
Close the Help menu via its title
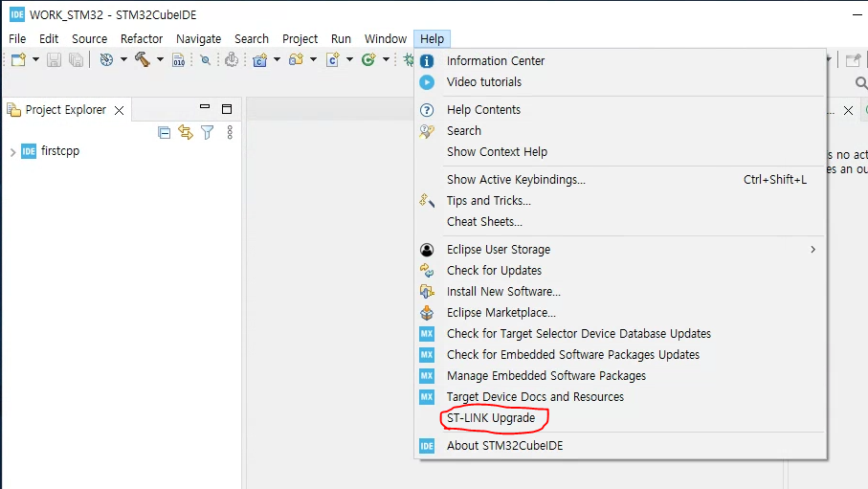click(432, 39)
